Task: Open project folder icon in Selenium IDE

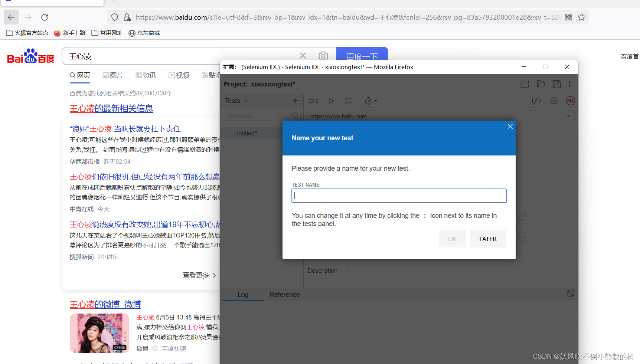Action: [541, 84]
